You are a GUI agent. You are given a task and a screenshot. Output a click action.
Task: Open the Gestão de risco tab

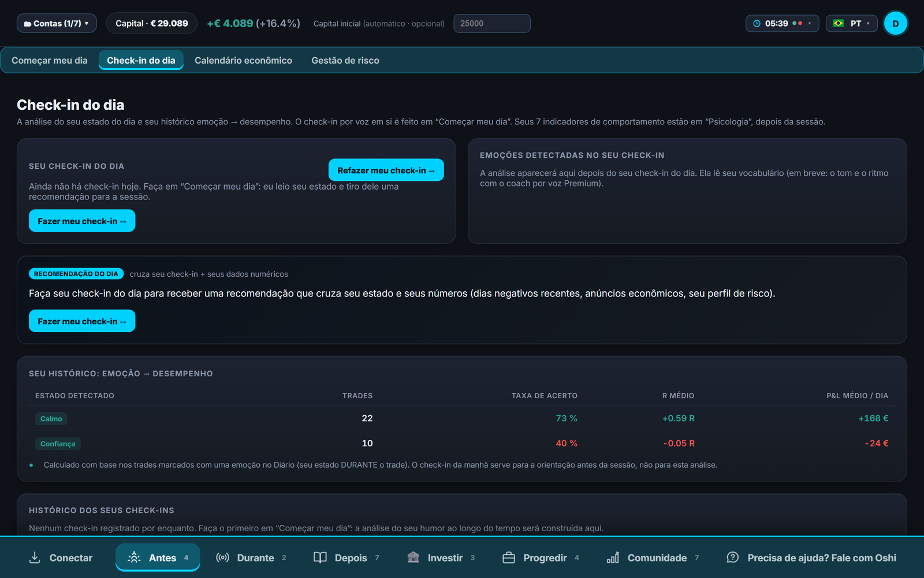[345, 60]
